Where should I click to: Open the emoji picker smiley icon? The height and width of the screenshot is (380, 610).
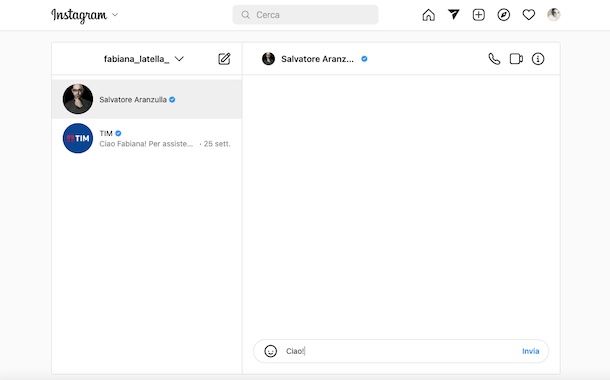coord(270,351)
